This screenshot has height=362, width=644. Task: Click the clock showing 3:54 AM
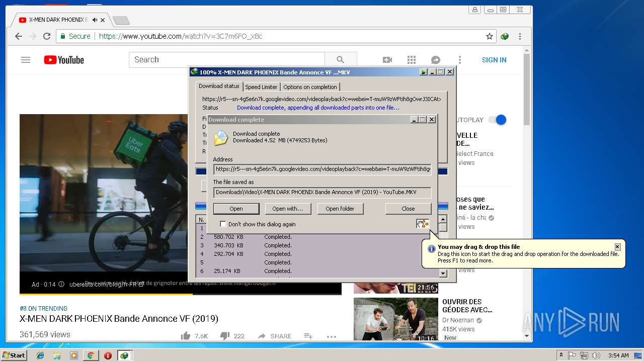(x=618, y=355)
